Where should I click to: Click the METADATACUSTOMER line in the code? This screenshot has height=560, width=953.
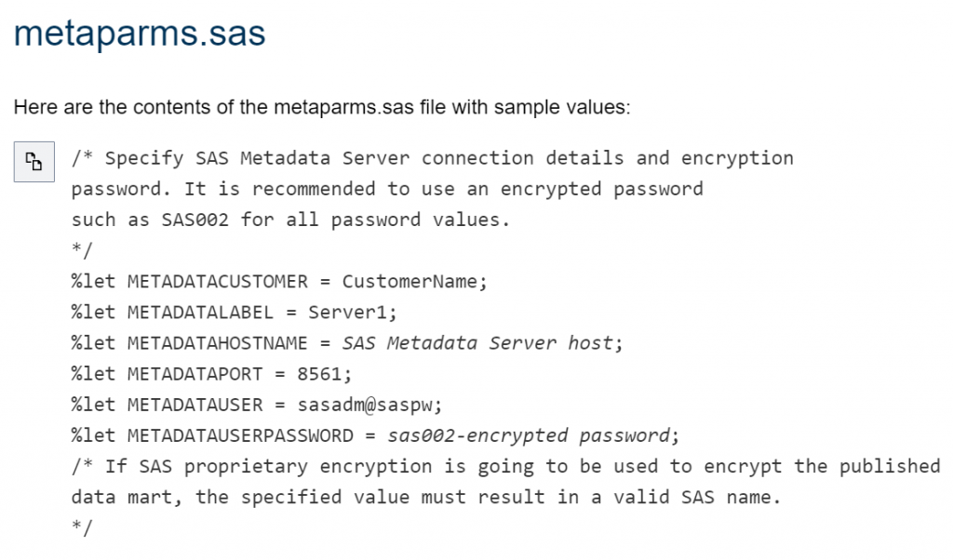[x=279, y=281]
